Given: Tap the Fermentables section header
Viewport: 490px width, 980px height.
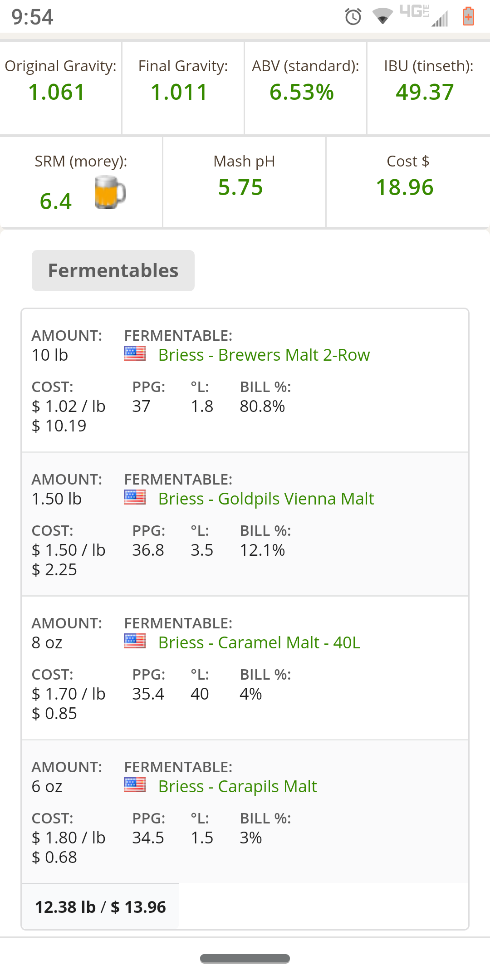Looking at the screenshot, I should (x=113, y=270).
